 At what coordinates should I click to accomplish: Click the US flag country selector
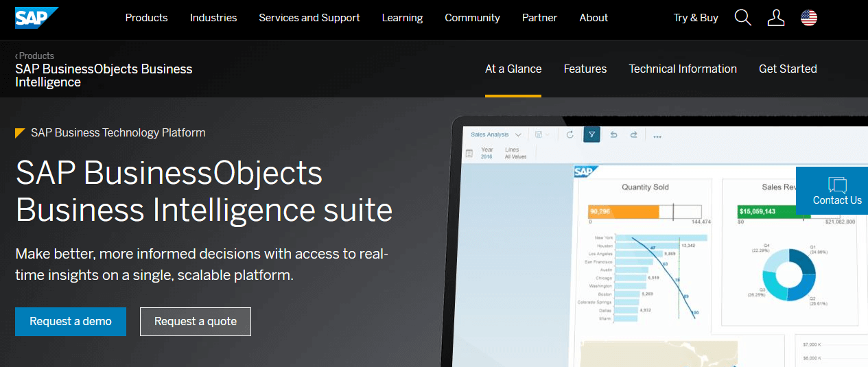809,18
